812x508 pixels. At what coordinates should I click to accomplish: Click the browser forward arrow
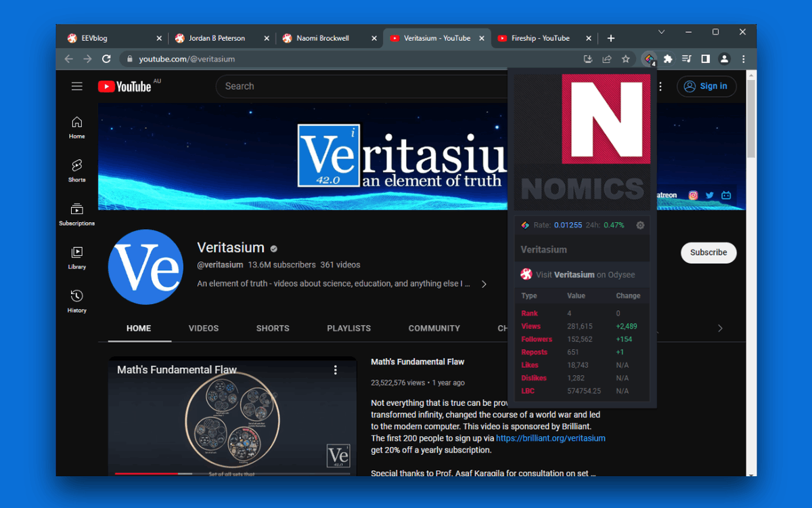(87, 59)
